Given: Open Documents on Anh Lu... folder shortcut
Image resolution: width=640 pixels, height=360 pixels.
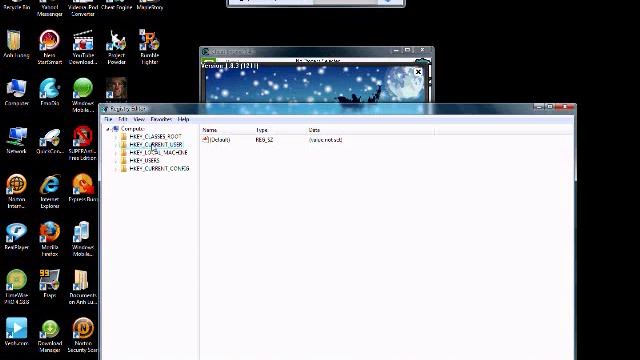Looking at the screenshot, I should pyautogui.click(x=83, y=287).
